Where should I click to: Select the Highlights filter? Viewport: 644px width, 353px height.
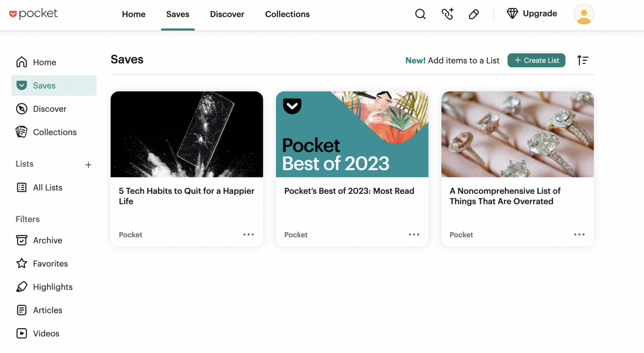[x=53, y=287]
